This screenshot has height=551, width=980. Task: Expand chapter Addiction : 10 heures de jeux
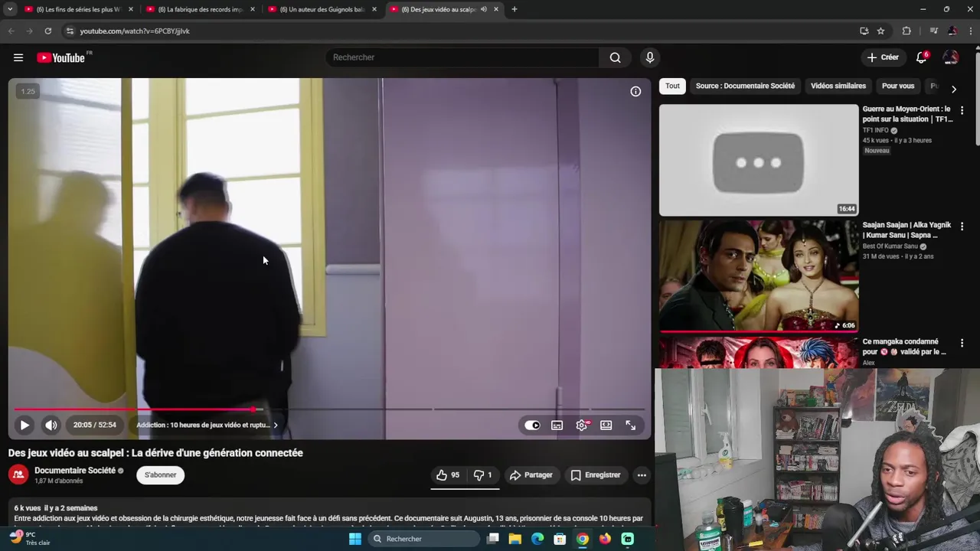tap(207, 425)
